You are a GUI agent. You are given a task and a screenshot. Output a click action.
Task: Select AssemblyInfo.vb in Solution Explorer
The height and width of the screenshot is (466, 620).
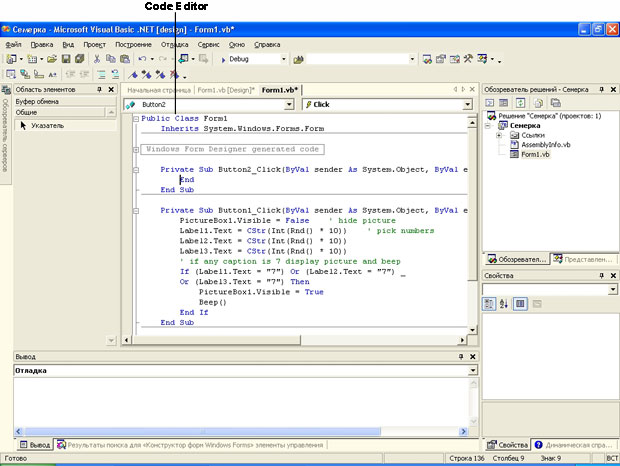coord(546,145)
